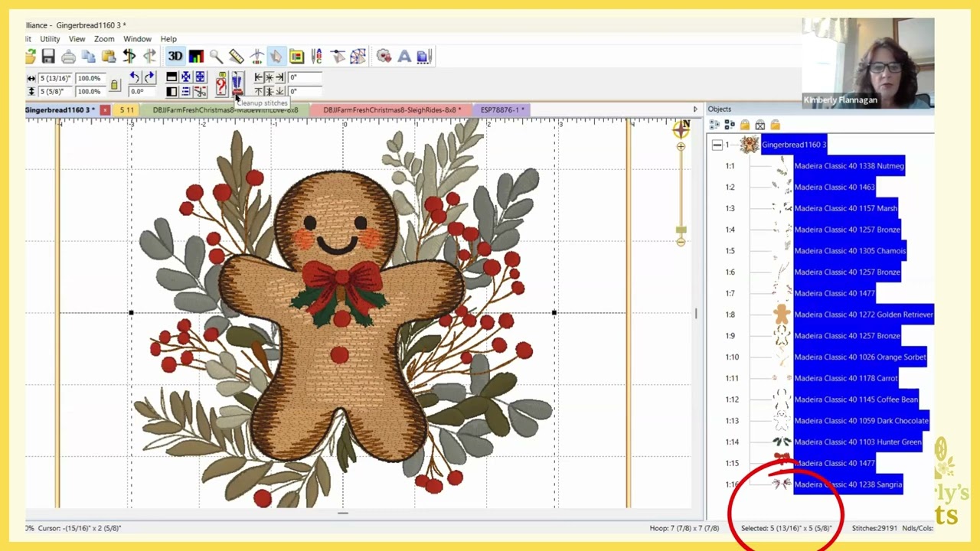Click the first lock icon in Objects panel
Viewport: 980px width, 551px height.
744,125
